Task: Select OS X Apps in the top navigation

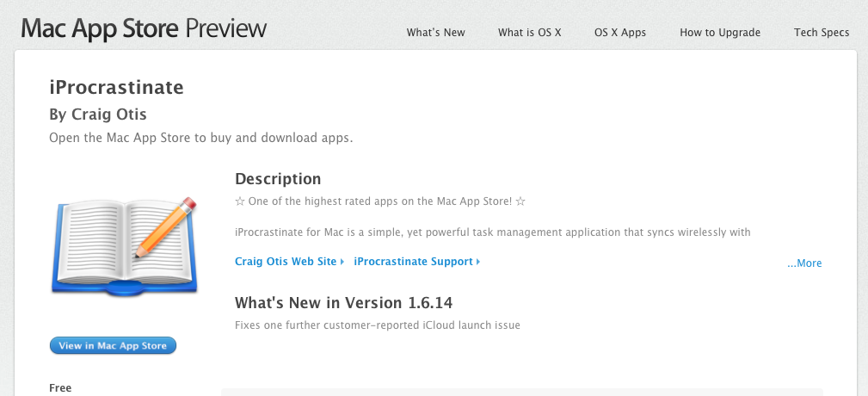Action: (x=620, y=33)
